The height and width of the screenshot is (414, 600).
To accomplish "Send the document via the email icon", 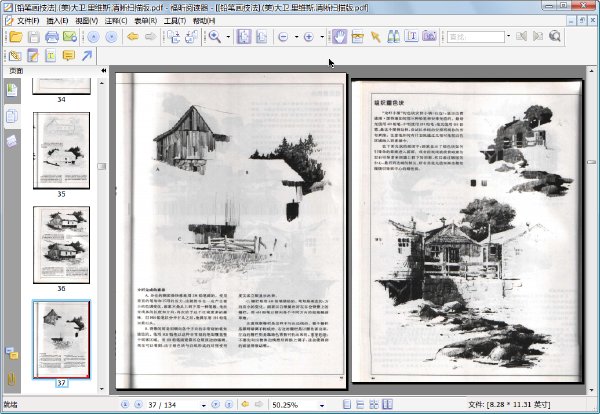I will click(x=70, y=37).
